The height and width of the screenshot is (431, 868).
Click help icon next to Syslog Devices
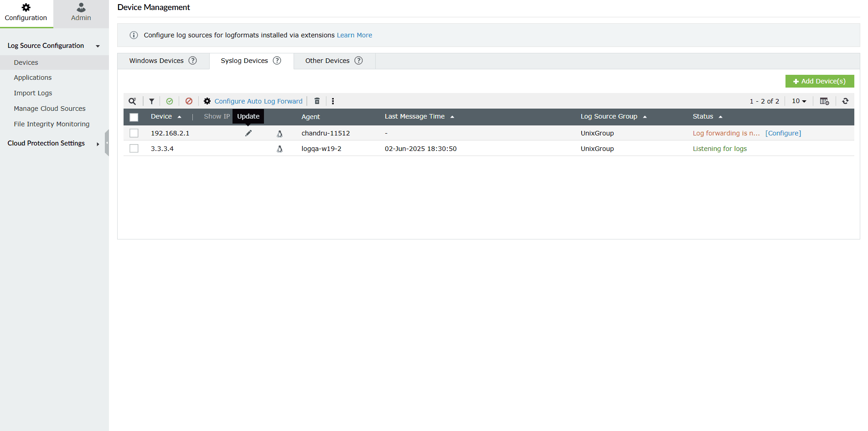(277, 61)
